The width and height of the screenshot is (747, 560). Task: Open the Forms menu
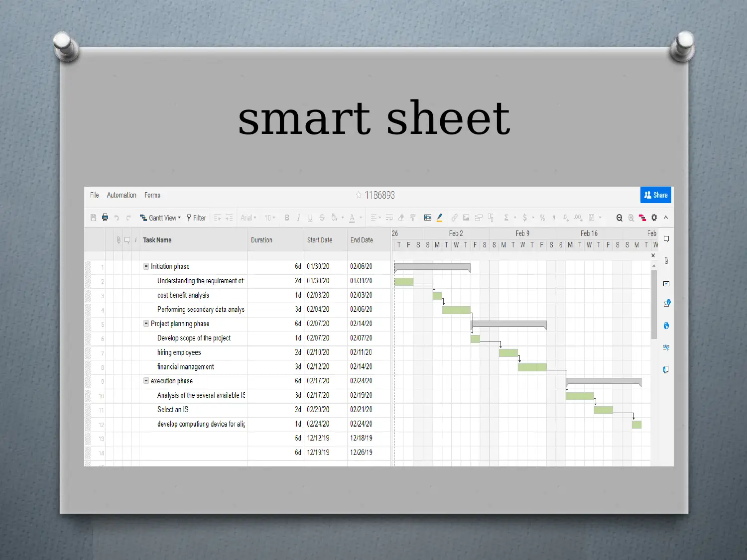point(152,195)
